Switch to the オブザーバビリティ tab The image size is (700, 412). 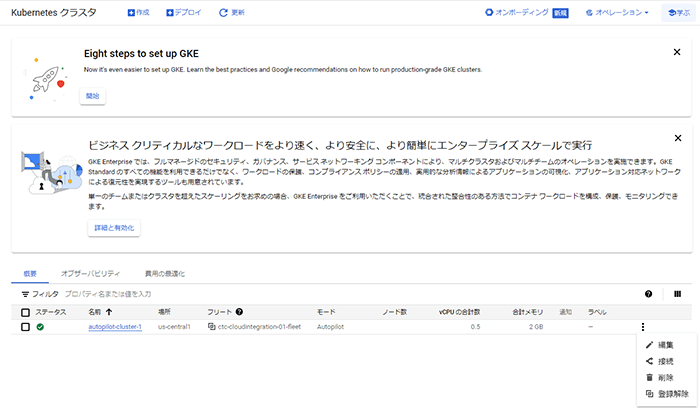(90, 274)
